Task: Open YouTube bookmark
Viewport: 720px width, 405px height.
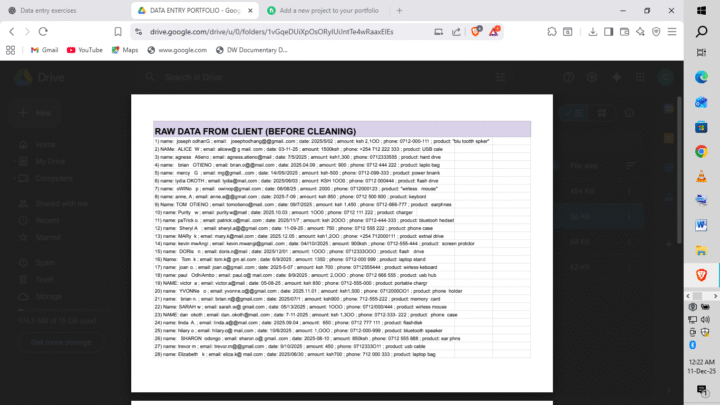Action: pos(84,49)
